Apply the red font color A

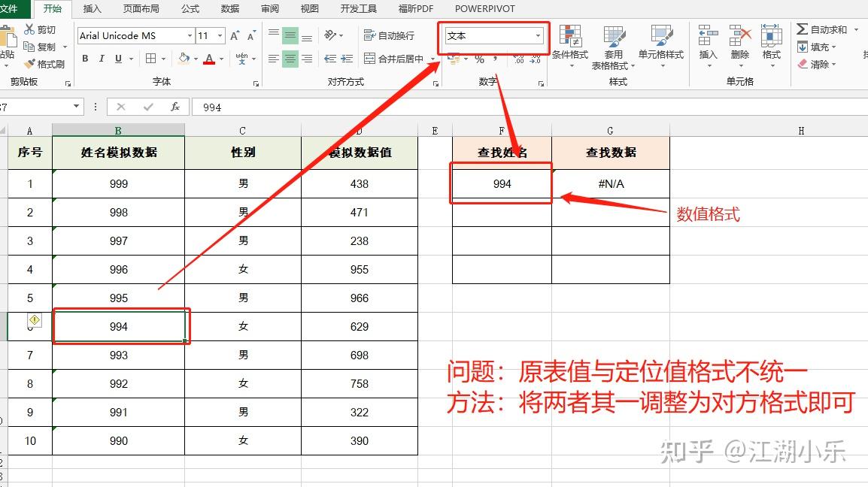(209, 58)
